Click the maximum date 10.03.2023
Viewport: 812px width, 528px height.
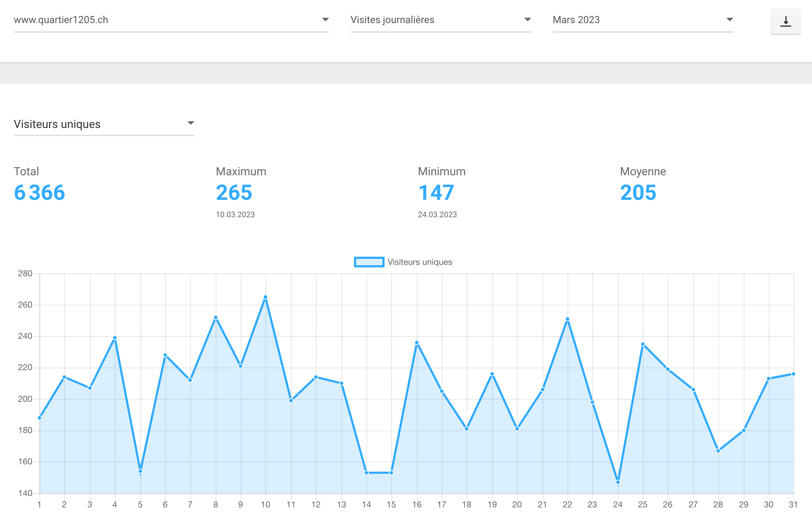[x=235, y=215]
